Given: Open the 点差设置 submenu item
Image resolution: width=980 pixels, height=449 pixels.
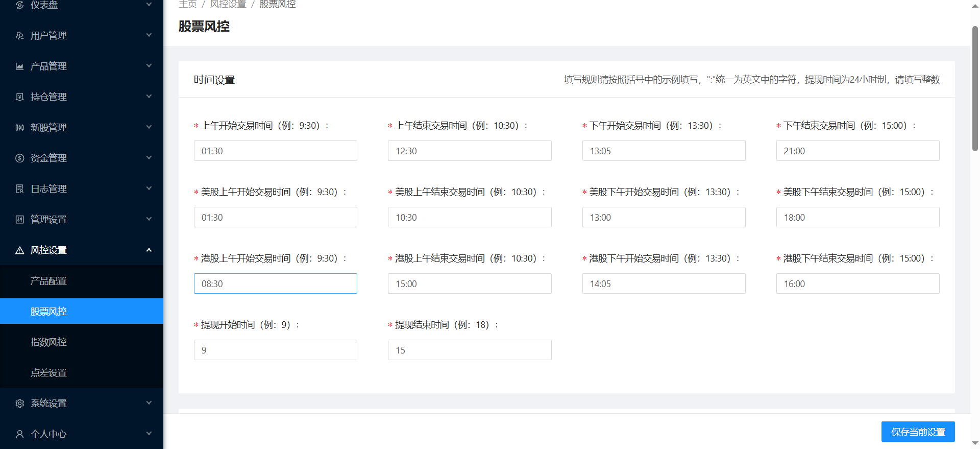Looking at the screenshot, I should coord(48,372).
